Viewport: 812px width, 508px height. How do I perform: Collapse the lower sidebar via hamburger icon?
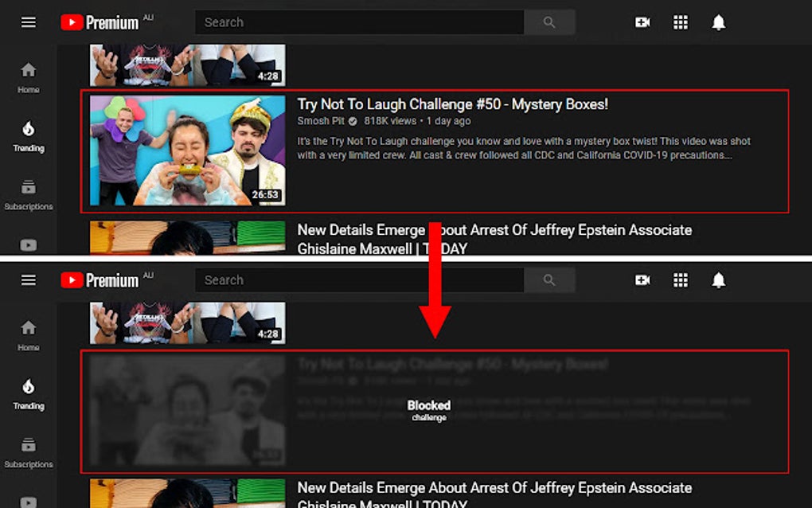28,279
